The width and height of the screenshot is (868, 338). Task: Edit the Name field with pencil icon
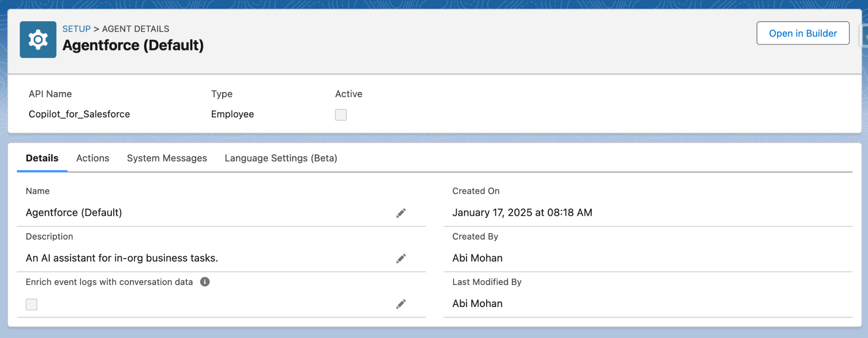401,213
